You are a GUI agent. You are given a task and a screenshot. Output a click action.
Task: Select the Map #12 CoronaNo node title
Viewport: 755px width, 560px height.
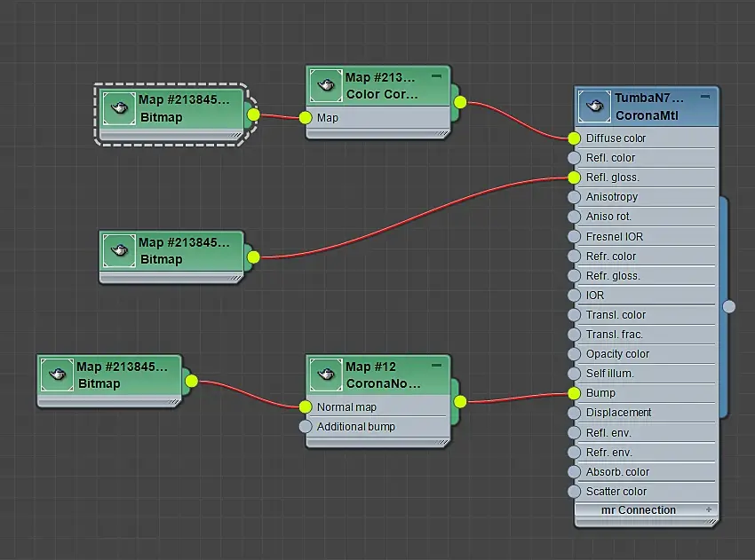(384, 375)
